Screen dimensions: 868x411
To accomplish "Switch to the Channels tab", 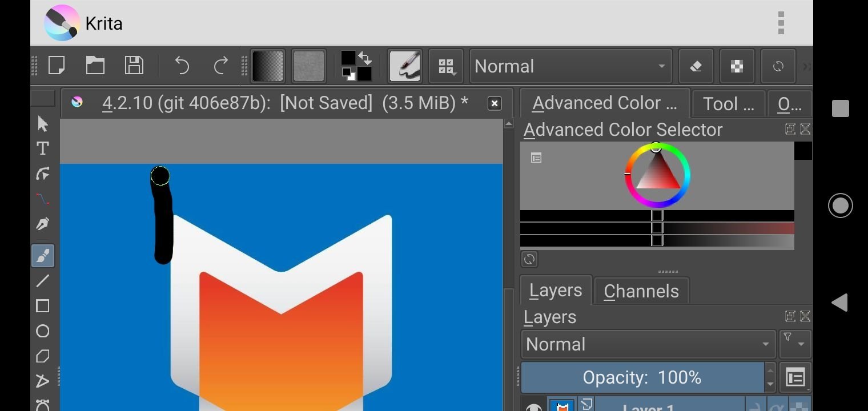I will pyautogui.click(x=641, y=291).
